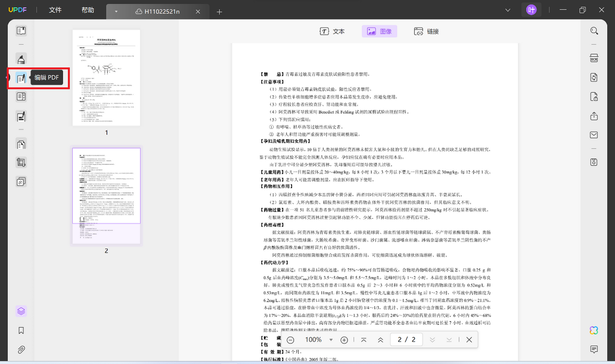The image size is (615, 364).
Task: Select the highlighter Comment tool
Action: [21, 59]
